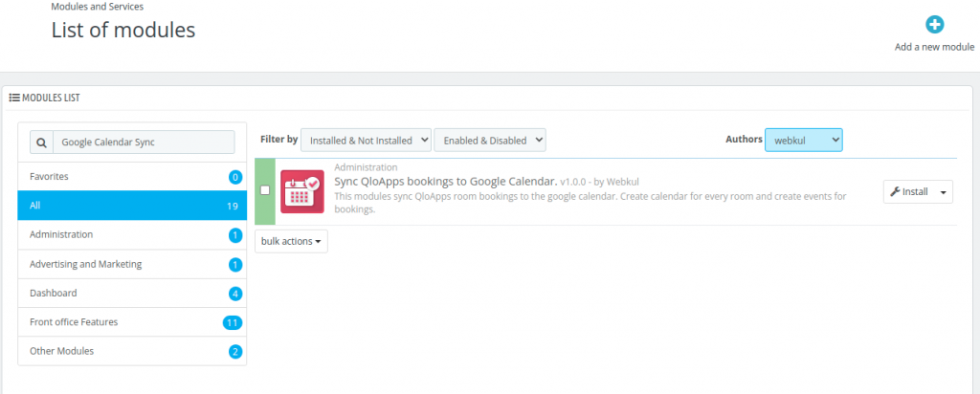The image size is (980, 394).
Task: Click the Sync QloApps bookings module title
Action: point(446,181)
